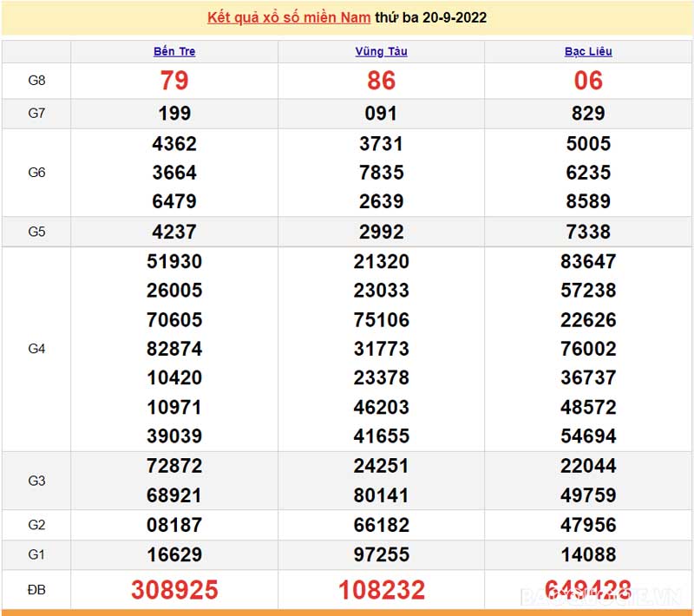Click G3 number 72872
Image resolution: width=694 pixels, height=616 pixels.
tap(174, 466)
